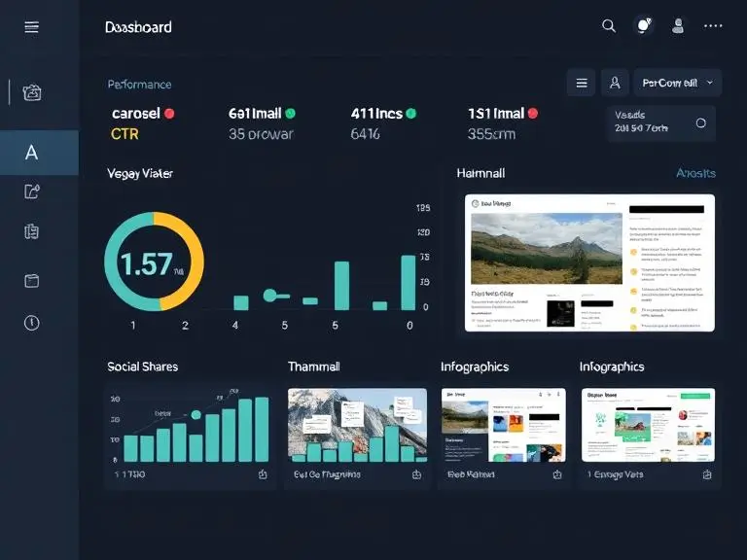Select the carosel CTR metric
Screen dimensions: 747x560
coord(143,123)
